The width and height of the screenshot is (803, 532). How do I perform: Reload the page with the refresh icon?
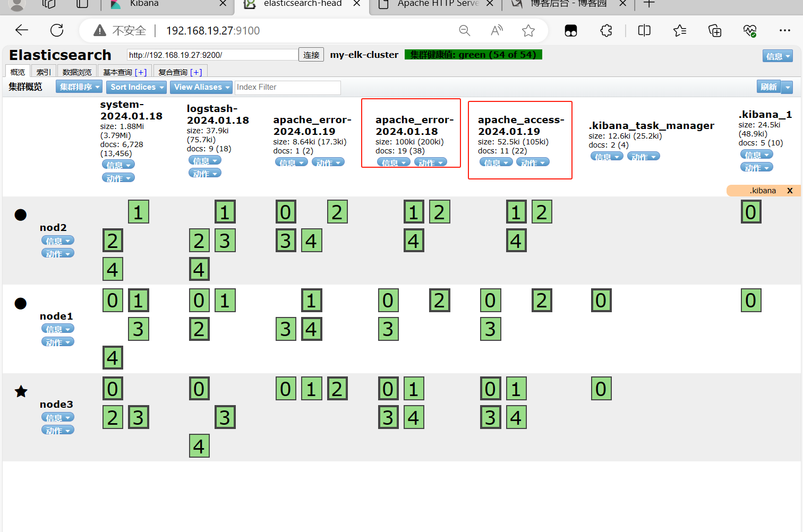57,30
